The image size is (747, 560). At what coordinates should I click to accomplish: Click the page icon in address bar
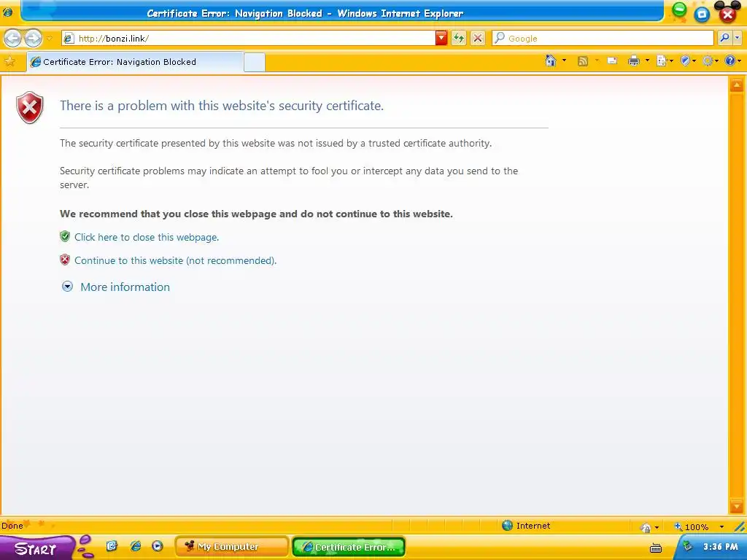coord(69,38)
